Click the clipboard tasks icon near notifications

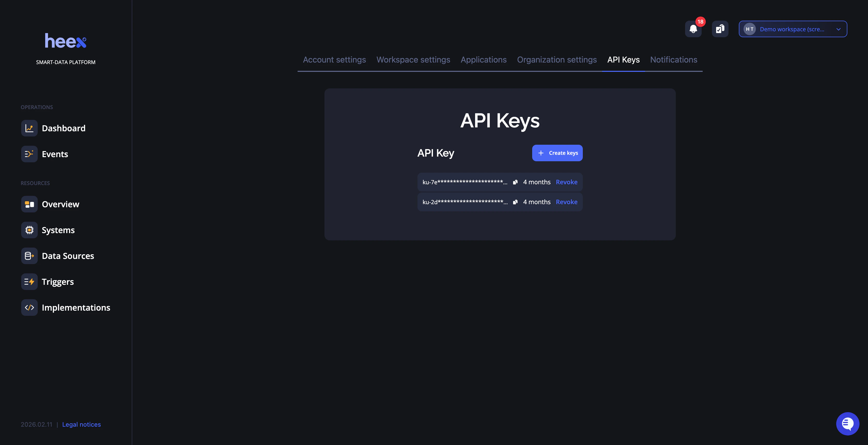pos(720,29)
